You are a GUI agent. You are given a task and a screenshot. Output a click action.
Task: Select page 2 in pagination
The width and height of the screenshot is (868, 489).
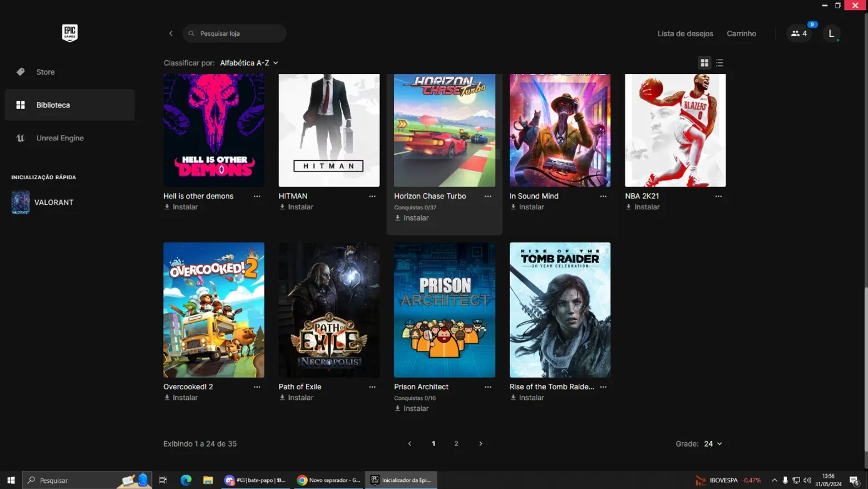pyautogui.click(x=456, y=444)
